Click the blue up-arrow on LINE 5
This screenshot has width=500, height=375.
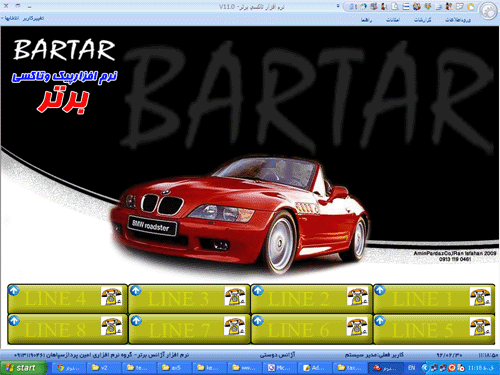(380, 321)
